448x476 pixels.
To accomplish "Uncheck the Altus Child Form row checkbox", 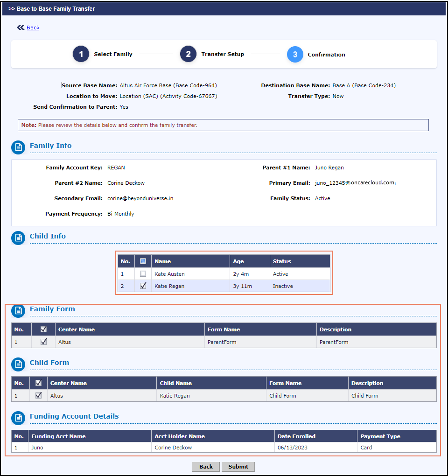I will click(x=38, y=395).
